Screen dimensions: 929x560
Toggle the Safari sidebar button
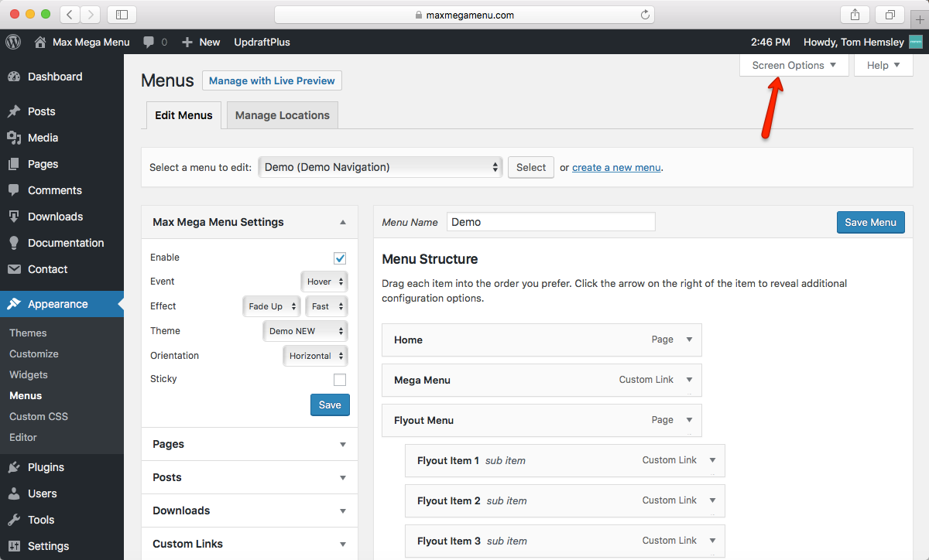122,15
